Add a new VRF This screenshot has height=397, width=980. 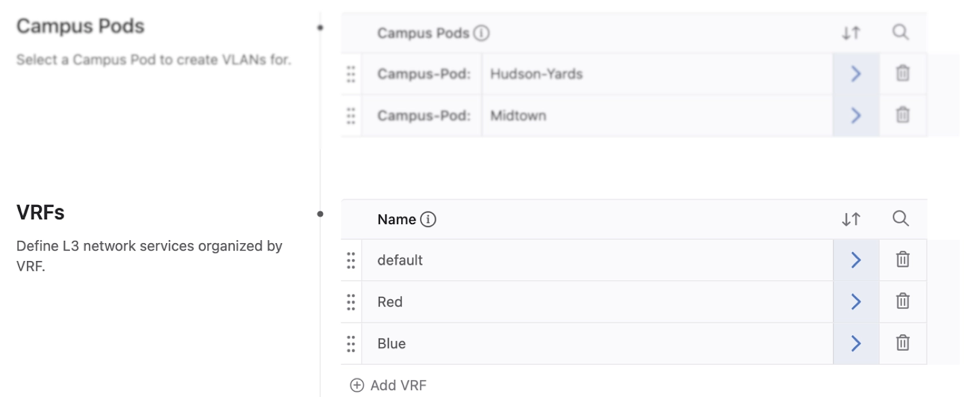[x=389, y=385]
